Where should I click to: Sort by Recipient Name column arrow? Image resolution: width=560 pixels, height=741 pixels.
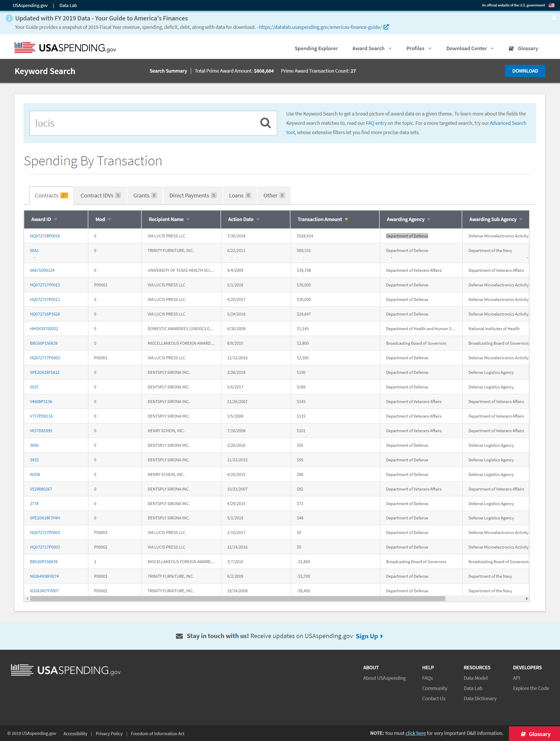coord(188,219)
